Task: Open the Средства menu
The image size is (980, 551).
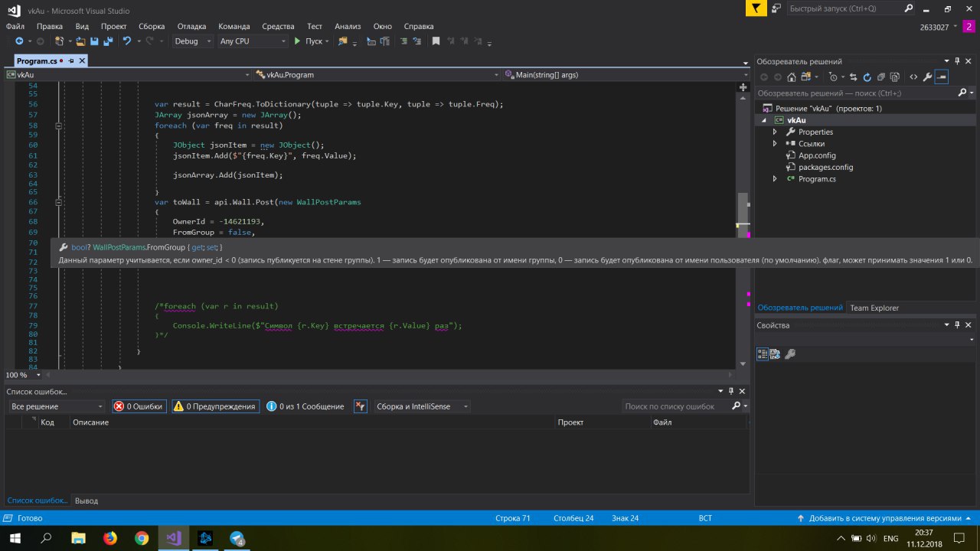Action: [x=279, y=26]
